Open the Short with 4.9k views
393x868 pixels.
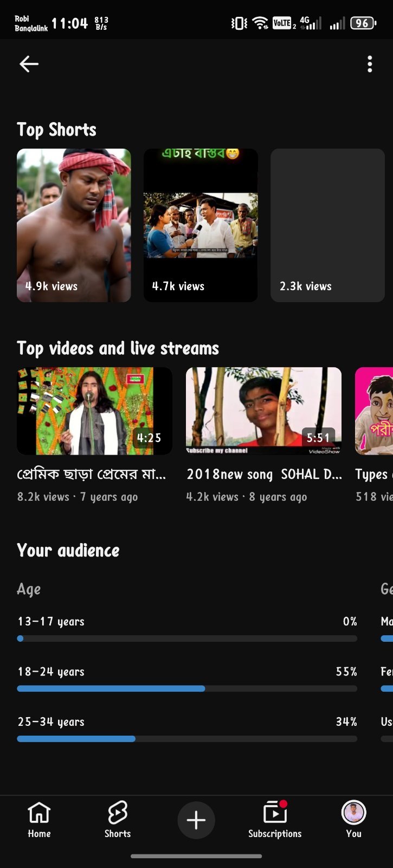coord(74,225)
